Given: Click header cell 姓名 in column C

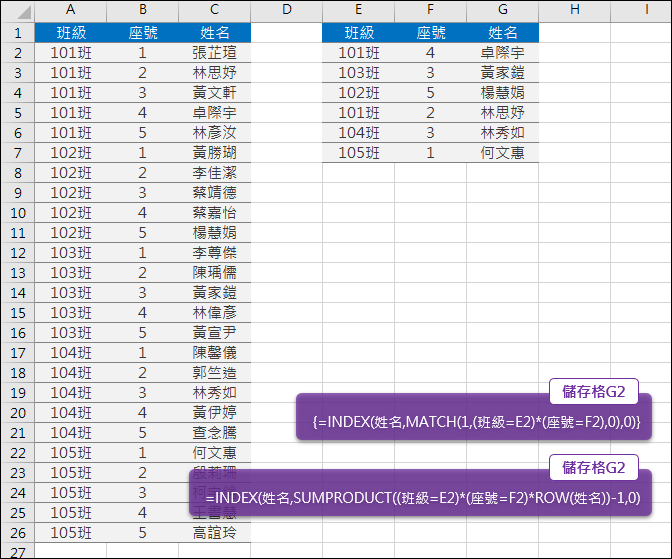Looking at the screenshot, I should (215, 33).
